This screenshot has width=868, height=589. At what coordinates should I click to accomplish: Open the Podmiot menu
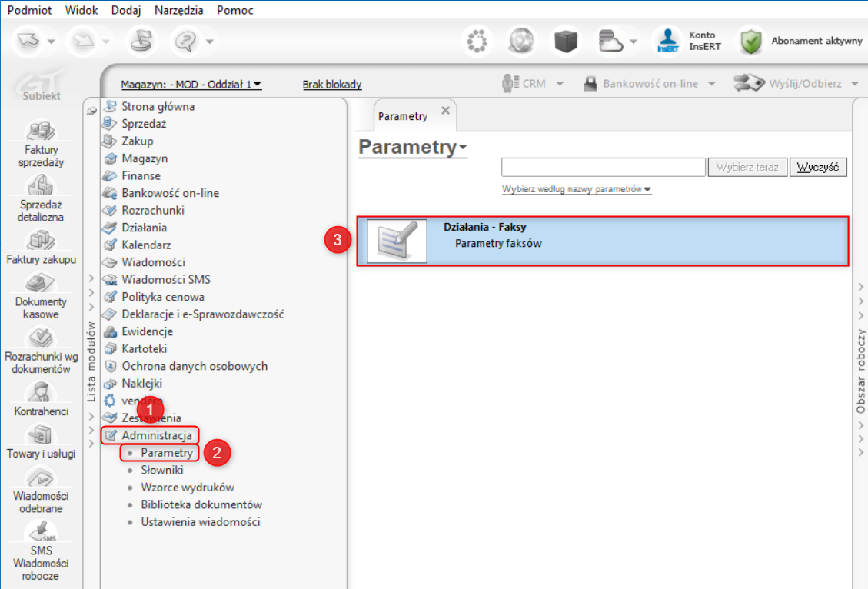tap(29, 10)
